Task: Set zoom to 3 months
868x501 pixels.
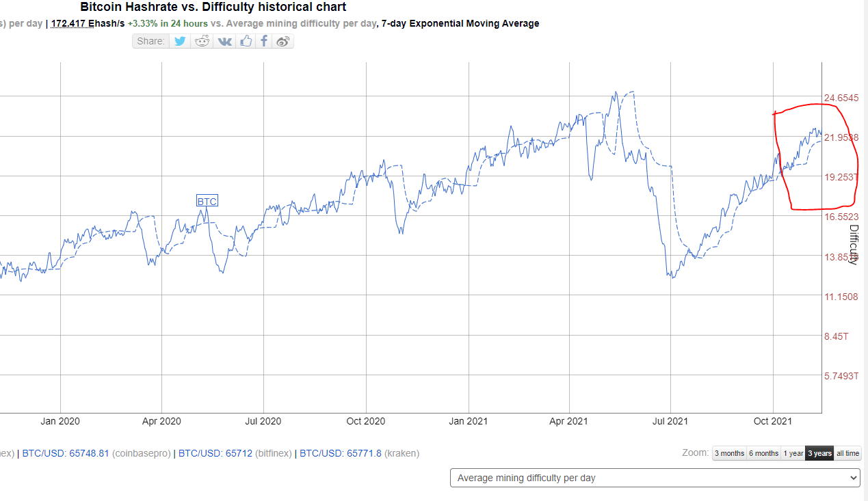Action: (x=729, y=453)
